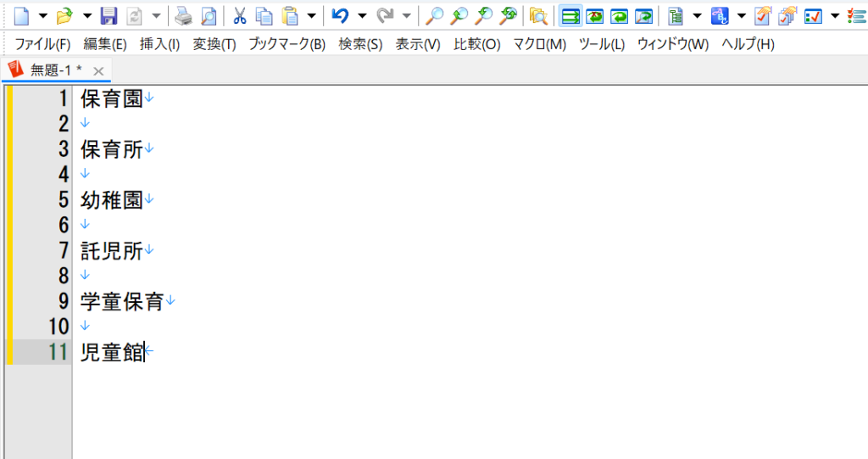Click the Save floppy disk icon
Viewport: 868px width, 459px height.
pyautogui.click(x=108, y=15)
